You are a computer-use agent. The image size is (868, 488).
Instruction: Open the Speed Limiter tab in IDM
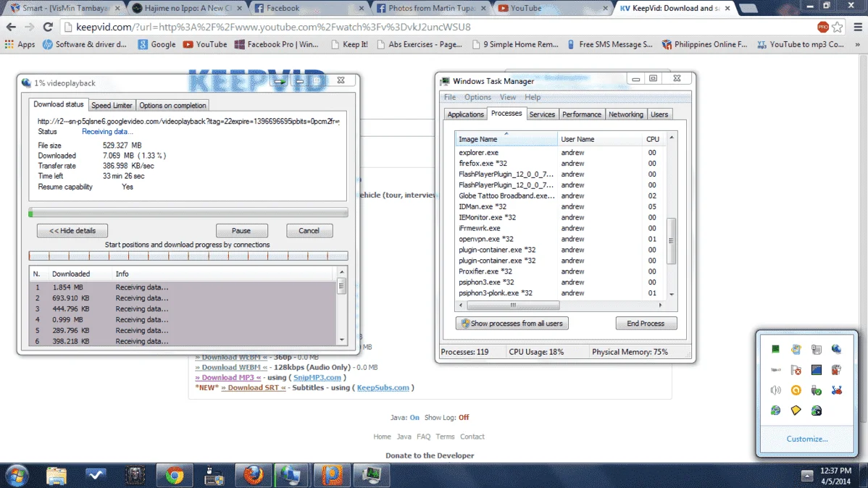click(x=112, y=105)
